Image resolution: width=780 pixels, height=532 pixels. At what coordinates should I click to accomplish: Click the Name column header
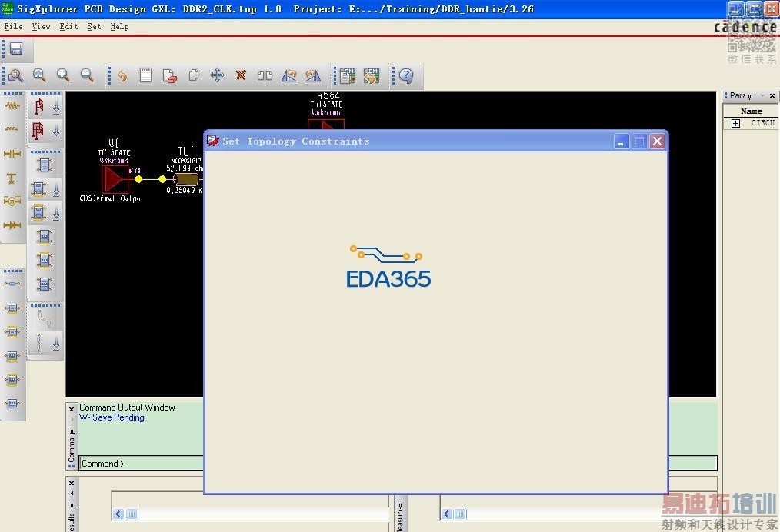pos(751,111)
